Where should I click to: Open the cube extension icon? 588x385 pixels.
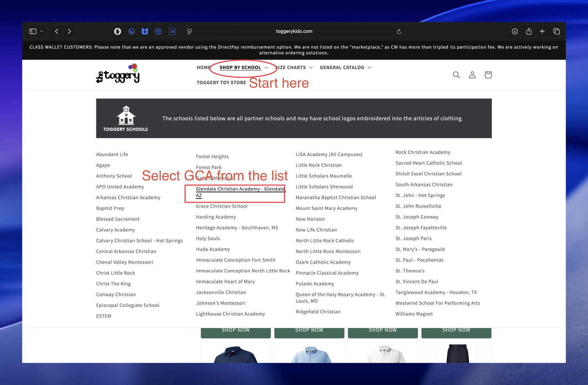[x=158, y=31]
